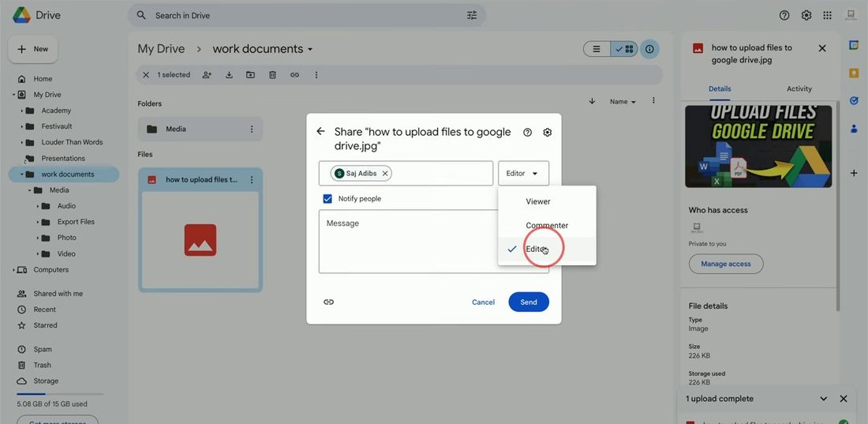Screen dimensions: 868x424
Task: Click Send in Share dialog
Action: tap(529, 302)
